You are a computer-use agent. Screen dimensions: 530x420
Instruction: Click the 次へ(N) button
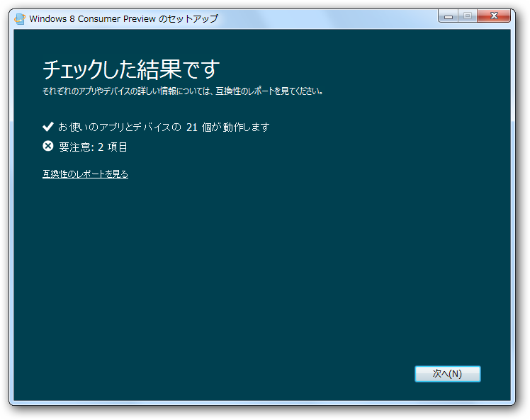pyautogui.click(x=448, y=374)
